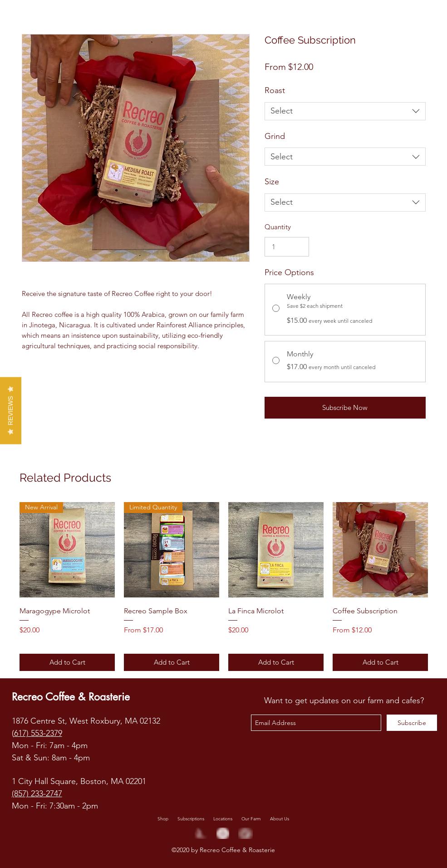Click the leftmost blurred footer social icon
The image size is (447, 868).
201,833
